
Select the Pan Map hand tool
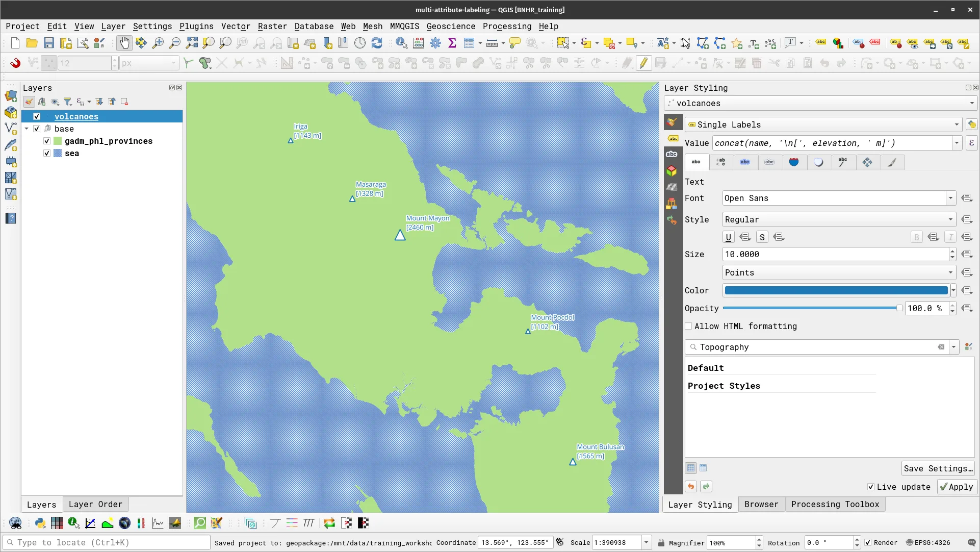pyautogui.click(x=124, y=43)
